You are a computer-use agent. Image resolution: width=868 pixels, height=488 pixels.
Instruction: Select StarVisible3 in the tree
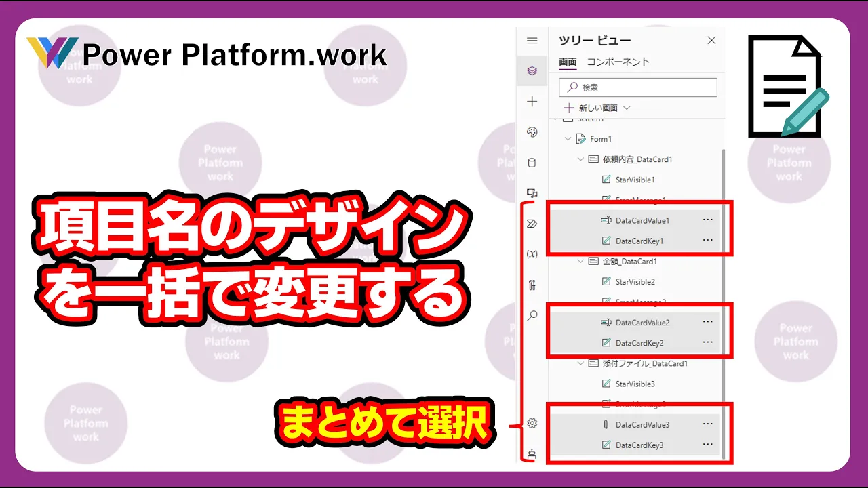coord(635,384)
